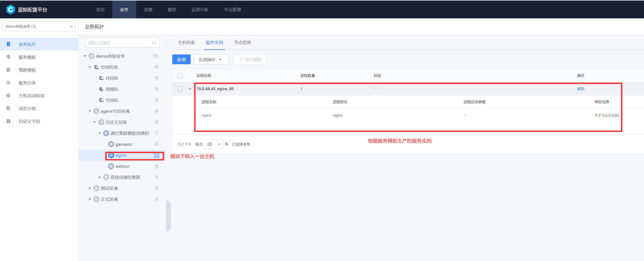Toggle the select-all checkbox in table header
644x261 pixels.
(x=180, y=75)
